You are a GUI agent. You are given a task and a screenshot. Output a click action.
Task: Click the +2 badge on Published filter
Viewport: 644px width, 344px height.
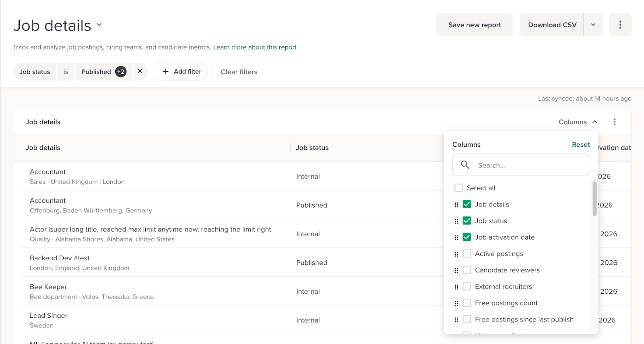[121, 72]
